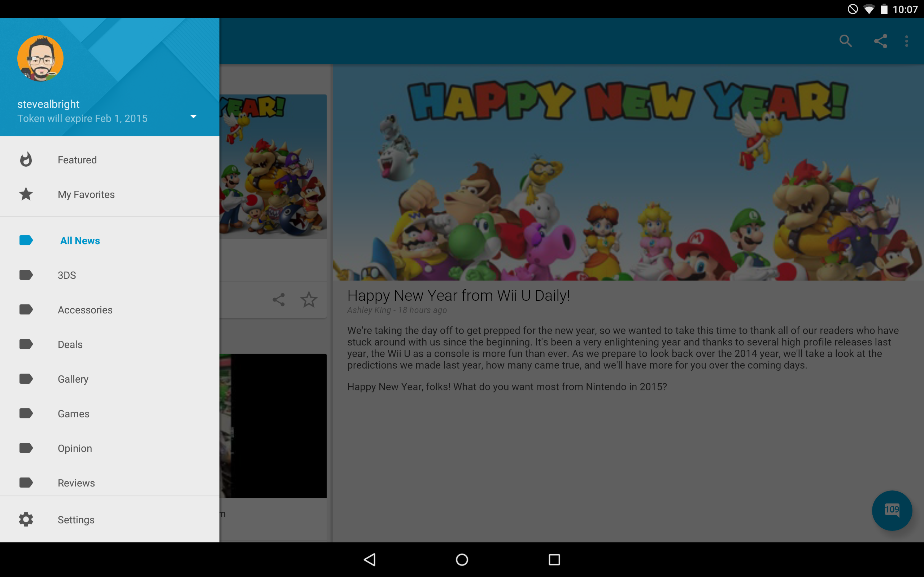Click the Featured flame icon

(26, 159)
